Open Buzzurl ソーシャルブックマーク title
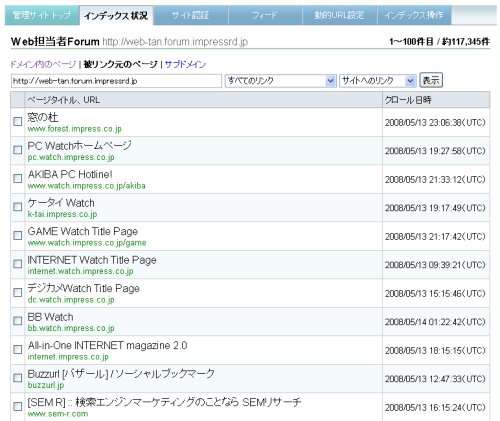 [121, 374]
